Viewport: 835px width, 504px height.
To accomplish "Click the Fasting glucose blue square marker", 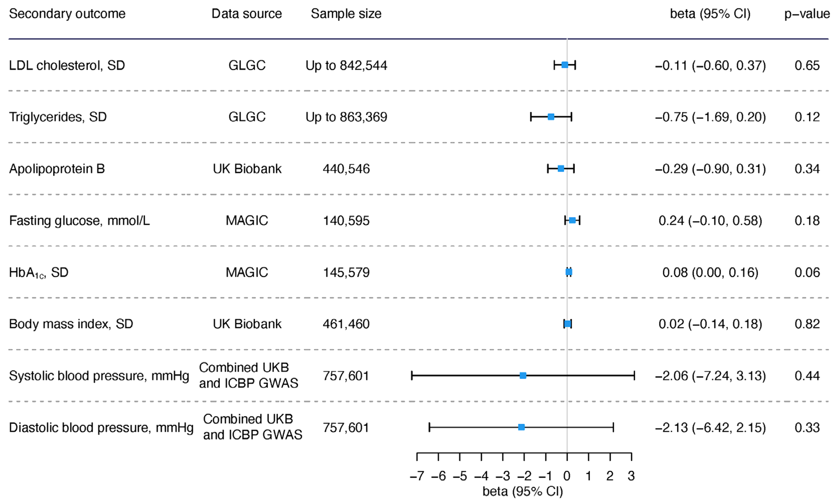I will [x=572, y=220].
